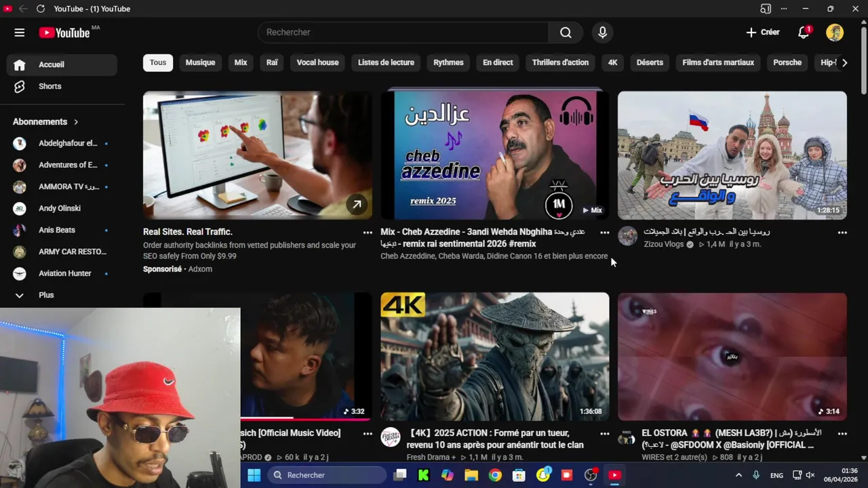Open Andy Olinski subscription
868x488 pixels.
click(62, 209)
